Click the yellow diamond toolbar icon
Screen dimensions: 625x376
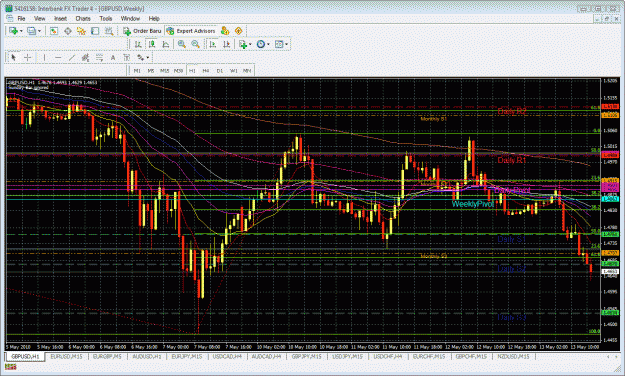238,31
